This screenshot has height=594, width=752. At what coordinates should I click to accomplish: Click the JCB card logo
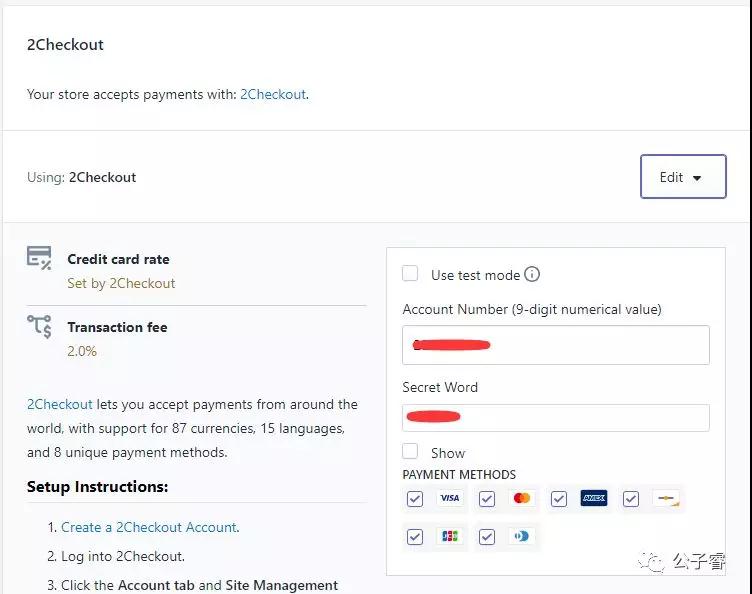coord(450,536)
